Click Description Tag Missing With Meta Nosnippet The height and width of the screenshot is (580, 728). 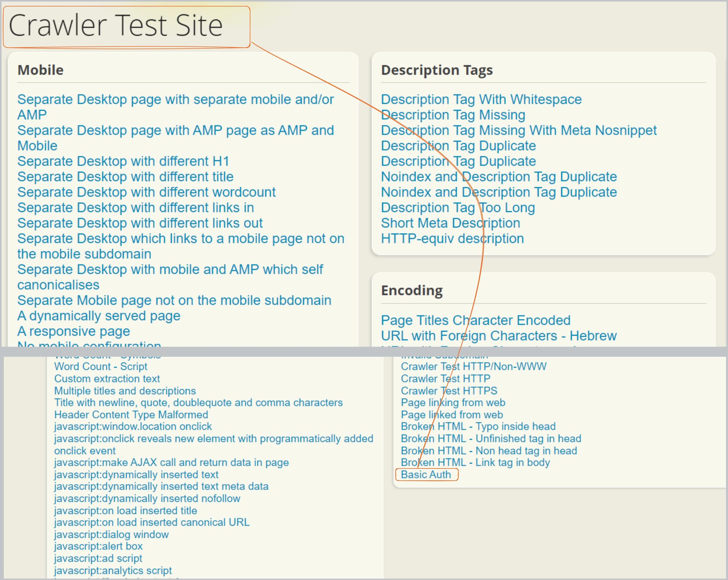coord(518,130)
